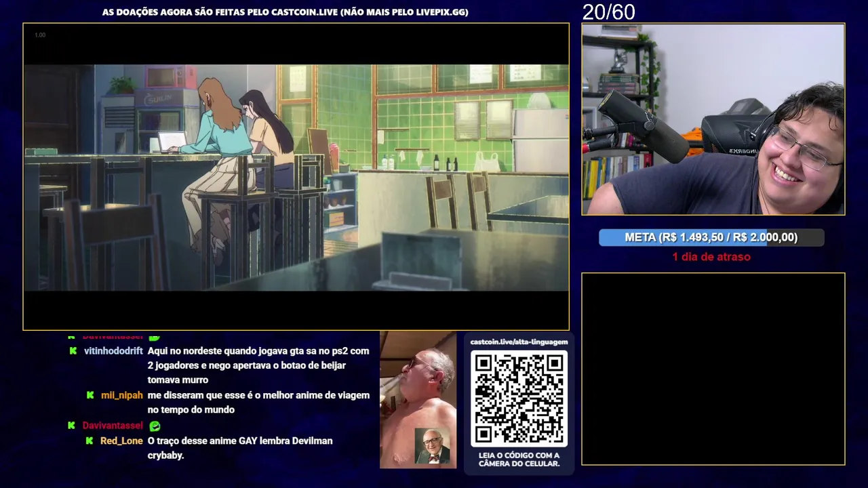
Task: Click the 1.00 speed indicator in video
Action: click(x=40, y=35)
